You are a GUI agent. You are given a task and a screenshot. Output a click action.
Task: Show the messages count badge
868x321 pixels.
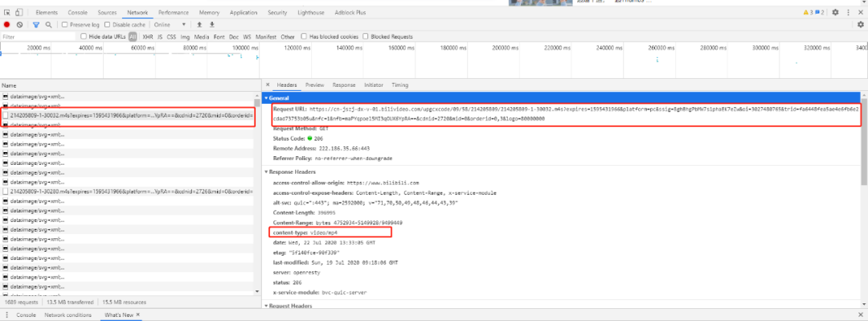(819, 12)
